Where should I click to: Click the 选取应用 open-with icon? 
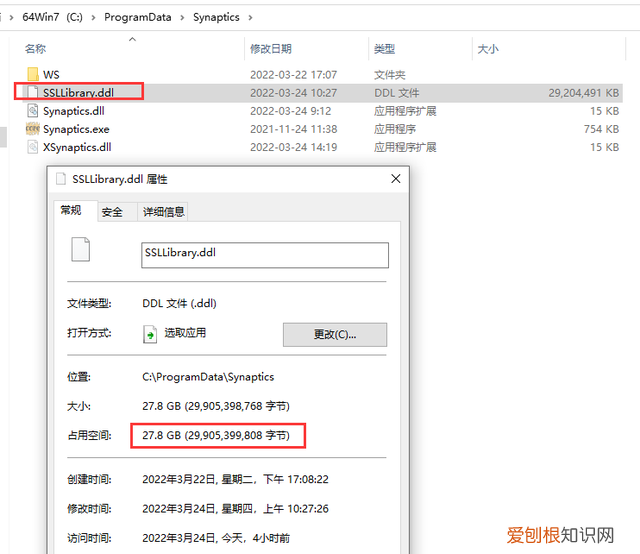point(150,334)
